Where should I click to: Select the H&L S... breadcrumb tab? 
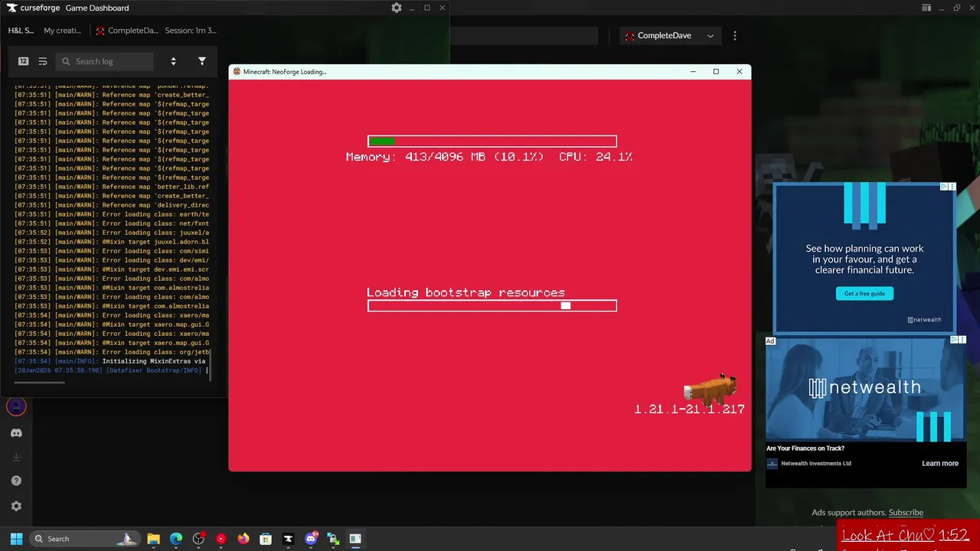(x=21, y=31)
